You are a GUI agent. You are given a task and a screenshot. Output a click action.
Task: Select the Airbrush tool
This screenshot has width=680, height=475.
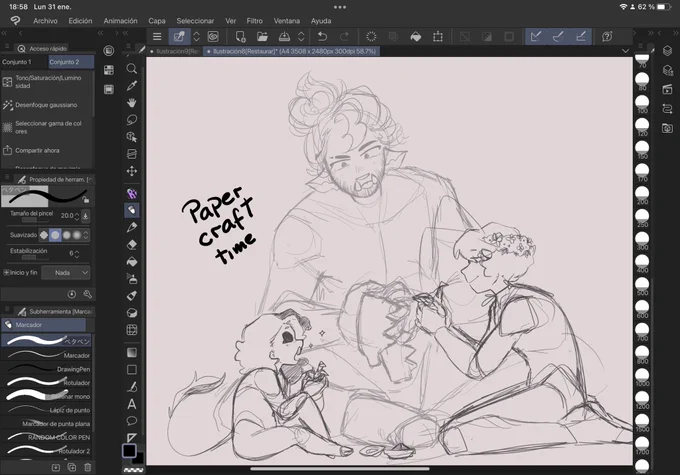pos(132,278)
